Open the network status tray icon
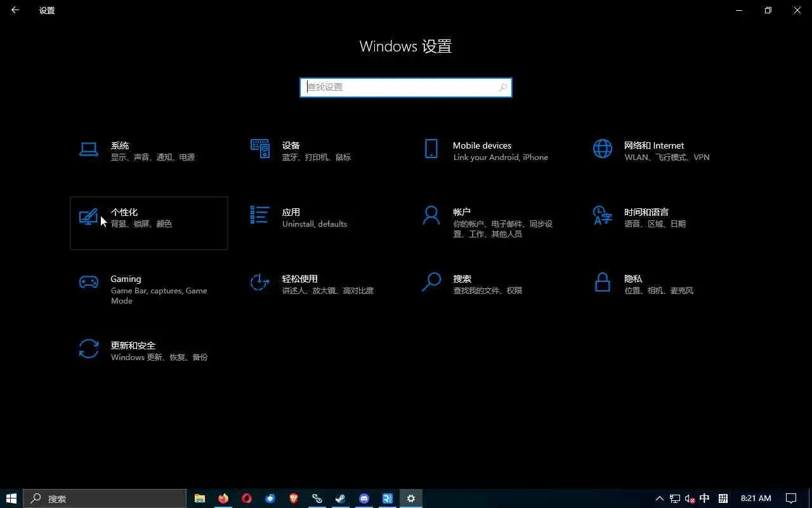Viewport: 812px width, 508px height. coord(675,498)
